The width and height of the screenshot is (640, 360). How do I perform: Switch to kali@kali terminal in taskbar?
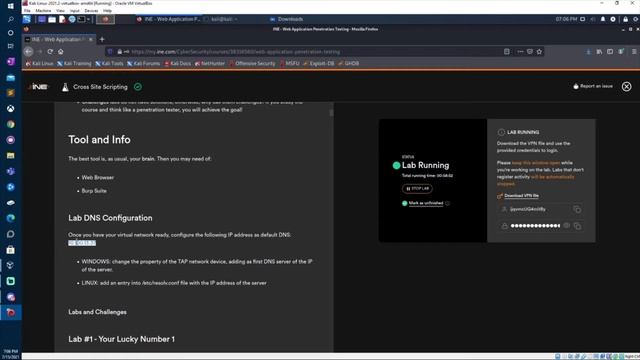pyautogui.click(x=220, y=19)
